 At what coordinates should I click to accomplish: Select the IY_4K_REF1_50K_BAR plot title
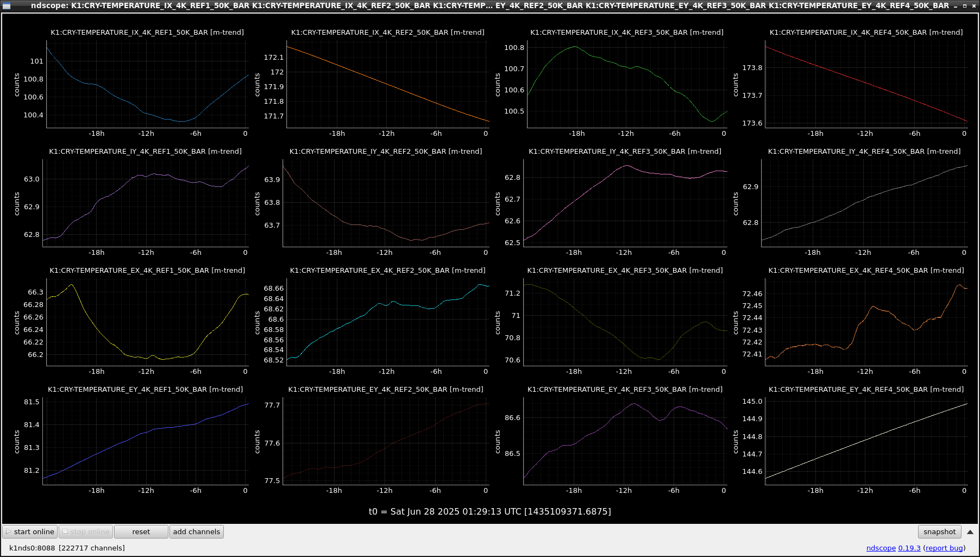click(146, 151)
